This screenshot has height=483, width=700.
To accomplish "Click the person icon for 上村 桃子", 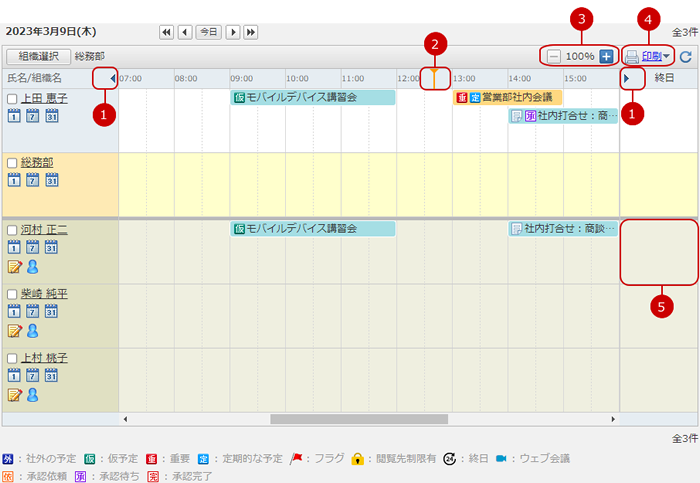I will (33, 395).
